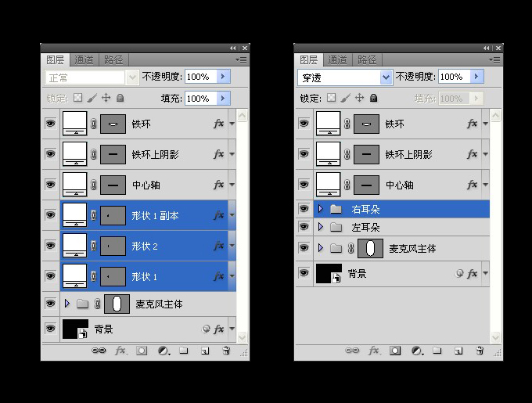Hide 形状 2 layer in left panel
This screenshot has width=532, height=403.
[x=51, y=245]
